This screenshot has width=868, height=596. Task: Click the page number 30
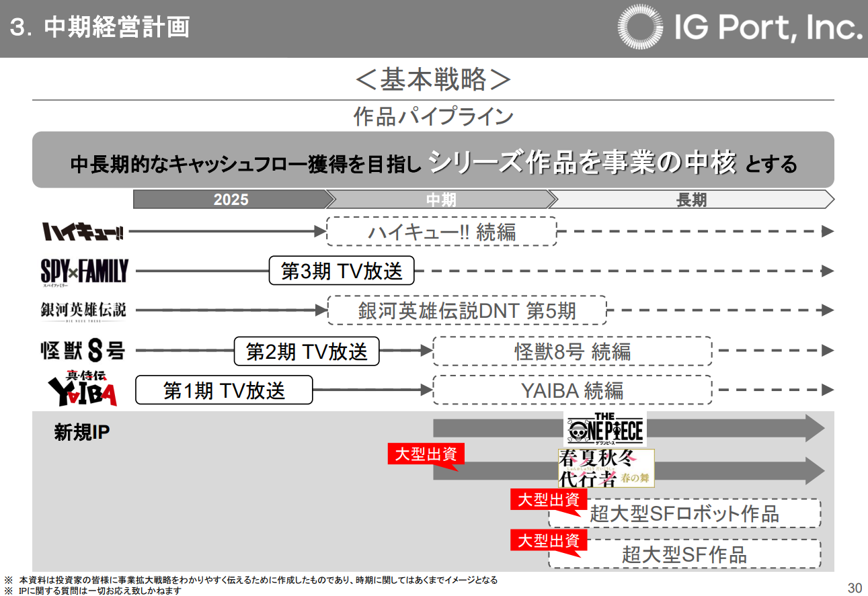pyautogui.click(x=855, y=587)
